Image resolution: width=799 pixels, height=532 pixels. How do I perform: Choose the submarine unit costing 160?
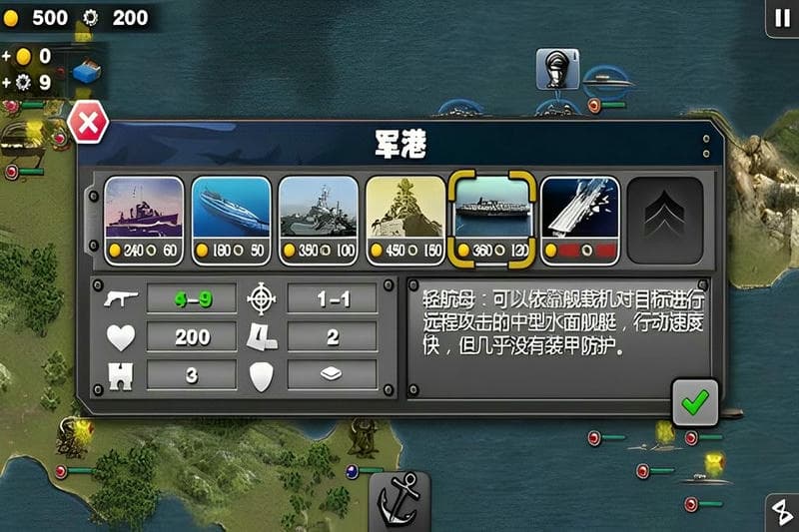[x=232, y=221]
